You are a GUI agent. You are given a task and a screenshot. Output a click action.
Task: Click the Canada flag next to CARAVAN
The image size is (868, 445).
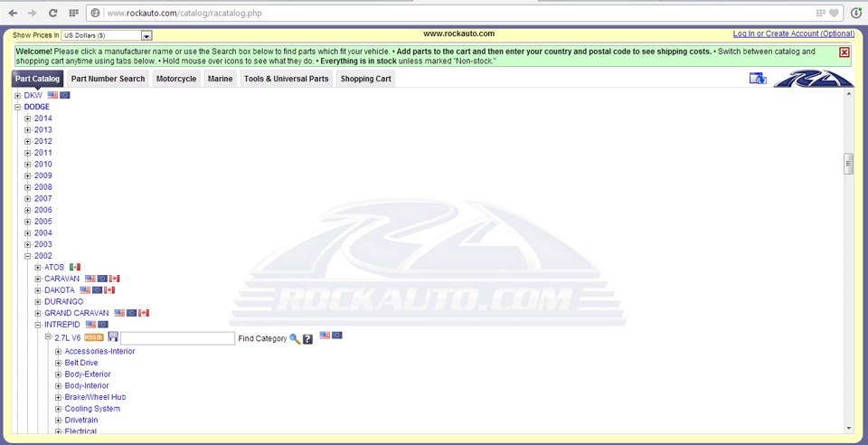click(x=115, y=279)
